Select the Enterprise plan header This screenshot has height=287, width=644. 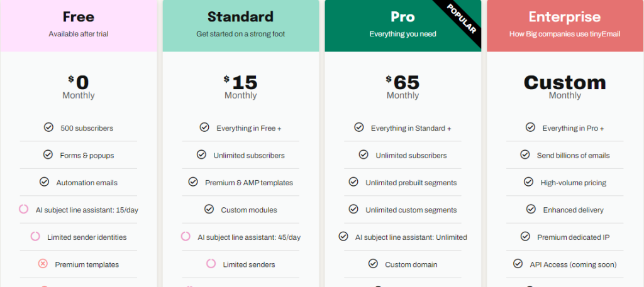click(x=565, y=26)
